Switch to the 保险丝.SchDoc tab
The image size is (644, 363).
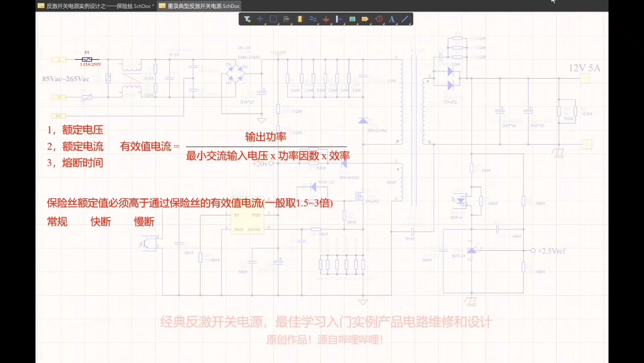(96, 6)
